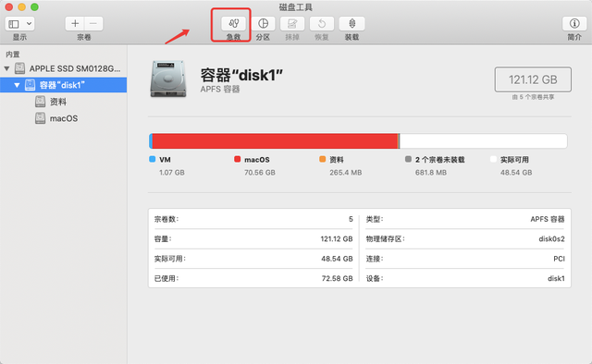Click the APFS 容器 subtitle text
Image resolution: width=592 pixels, height=364 pixels.
[220, 89]
